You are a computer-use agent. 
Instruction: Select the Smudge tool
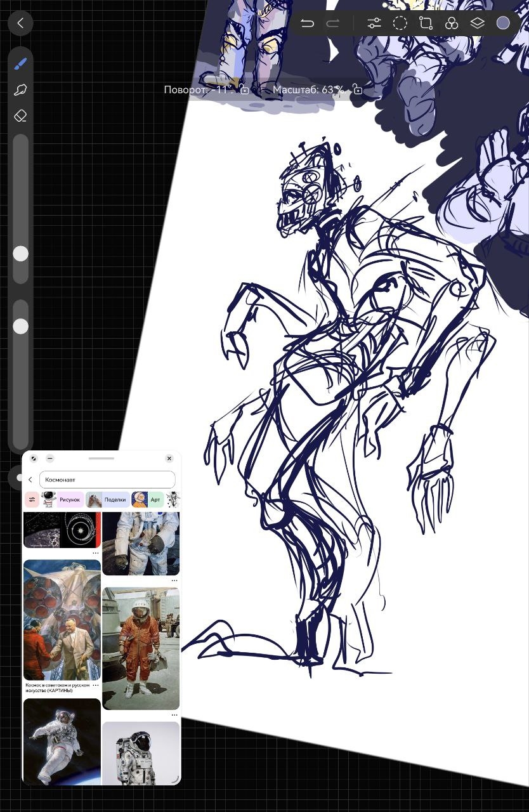tap(20, 89)
